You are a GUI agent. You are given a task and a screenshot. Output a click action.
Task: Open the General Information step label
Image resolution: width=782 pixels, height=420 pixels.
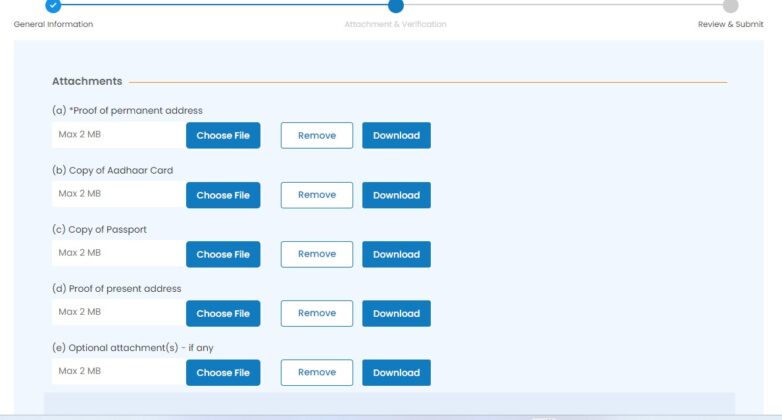point(53,24)
